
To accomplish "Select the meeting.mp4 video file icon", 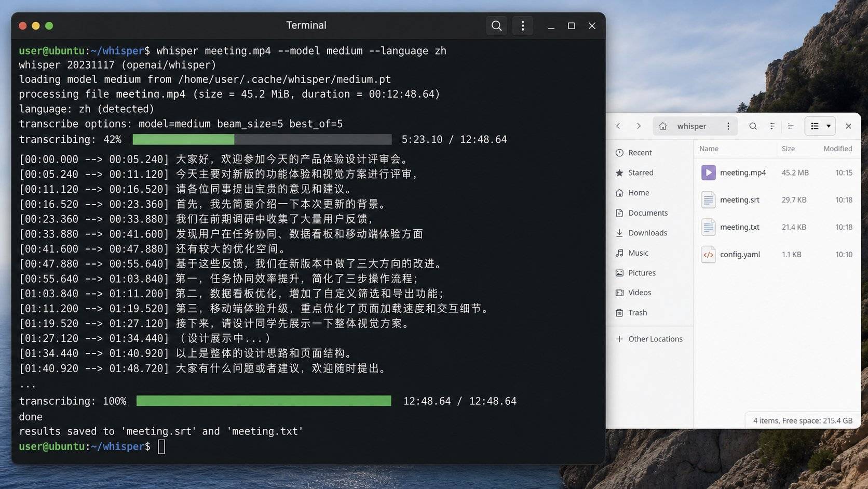I will click(x=708, y=173).
